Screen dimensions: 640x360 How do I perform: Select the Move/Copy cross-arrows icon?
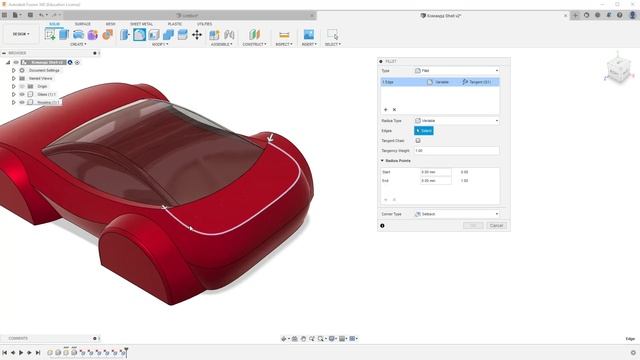pos(197,34)
